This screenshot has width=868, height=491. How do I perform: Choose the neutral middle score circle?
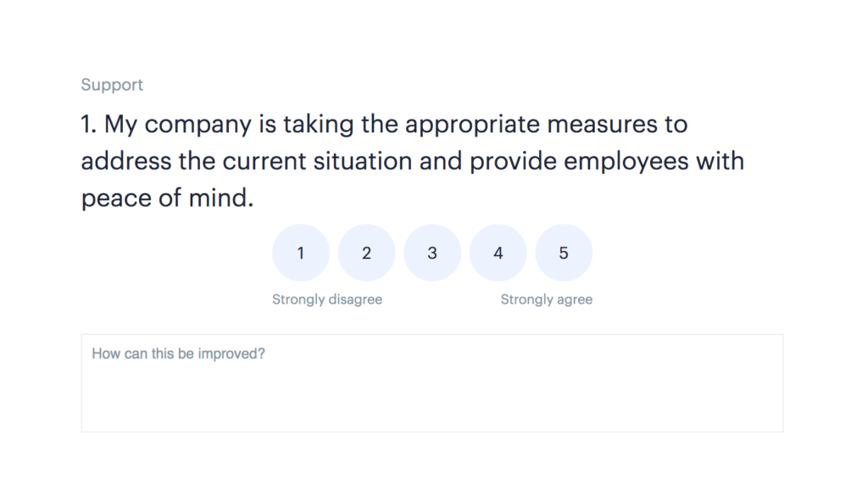432,253
